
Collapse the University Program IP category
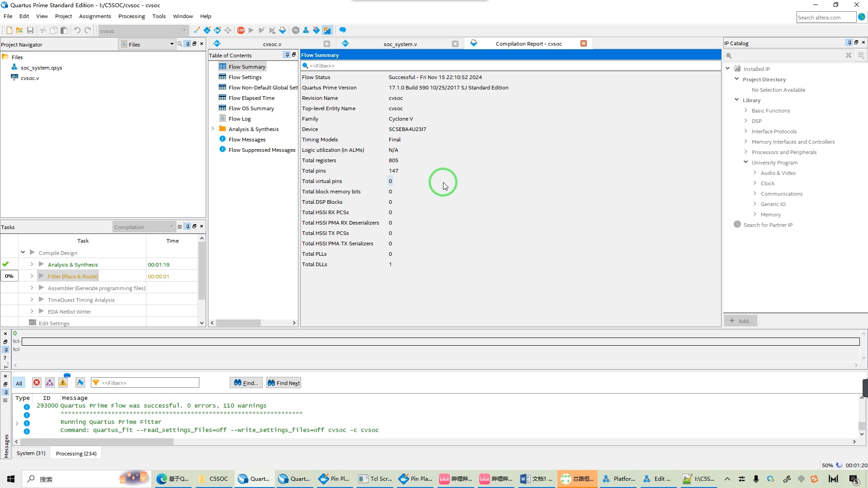[745, 162]
